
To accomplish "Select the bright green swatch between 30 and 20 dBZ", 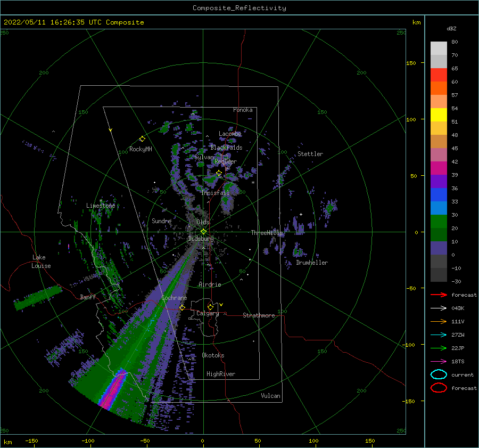I will [x=439, y=222].
